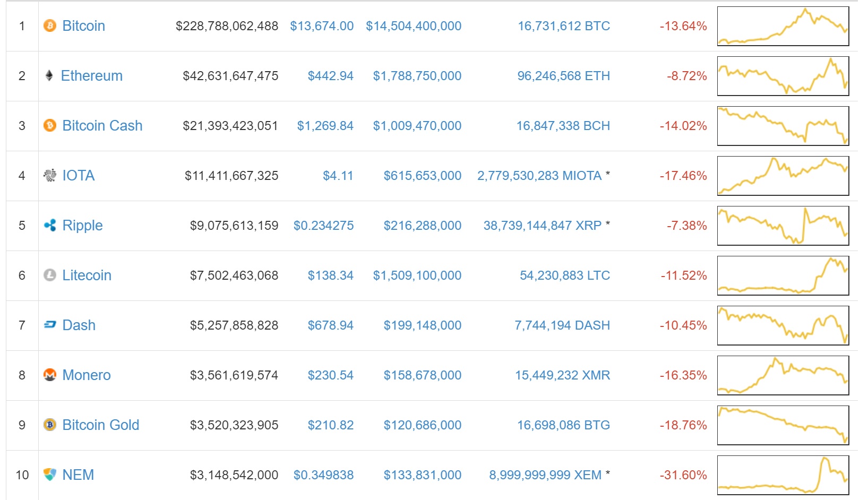868x500 pixels.
Task: Click the Ethereum diamond icon
Action: click(49, 75)
